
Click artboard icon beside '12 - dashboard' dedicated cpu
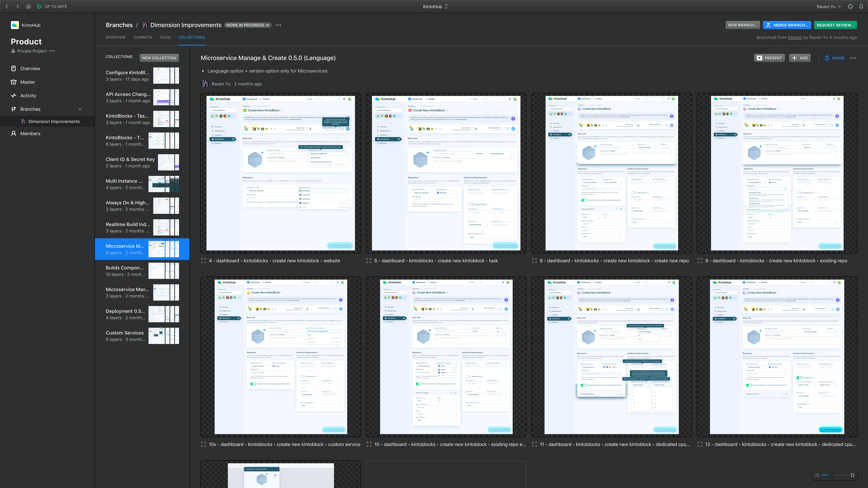pos(700,444)
